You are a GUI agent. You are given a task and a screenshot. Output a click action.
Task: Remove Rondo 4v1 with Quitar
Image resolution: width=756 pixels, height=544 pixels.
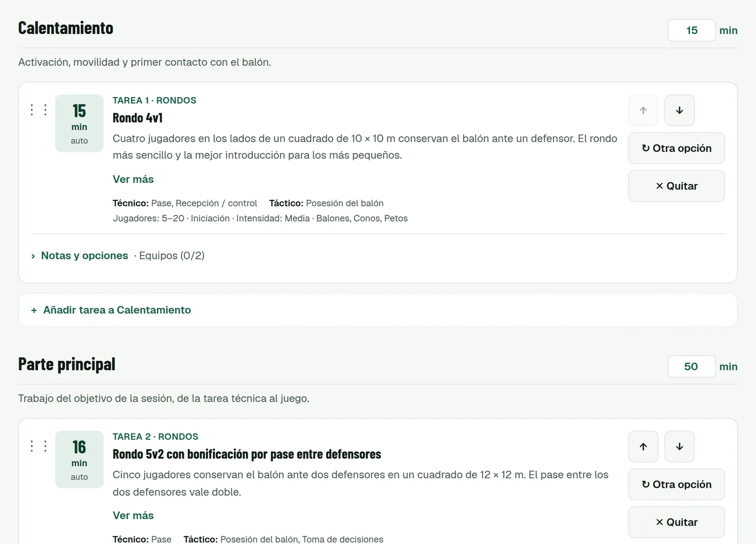[x=676, y=186]
